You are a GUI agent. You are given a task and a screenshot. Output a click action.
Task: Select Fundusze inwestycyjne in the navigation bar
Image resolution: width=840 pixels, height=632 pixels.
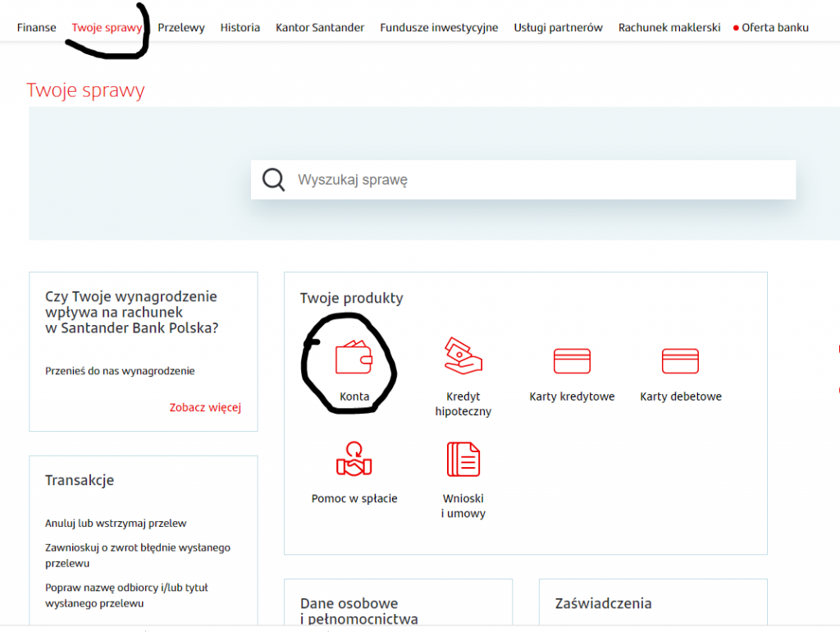click(x=439, y=28)
